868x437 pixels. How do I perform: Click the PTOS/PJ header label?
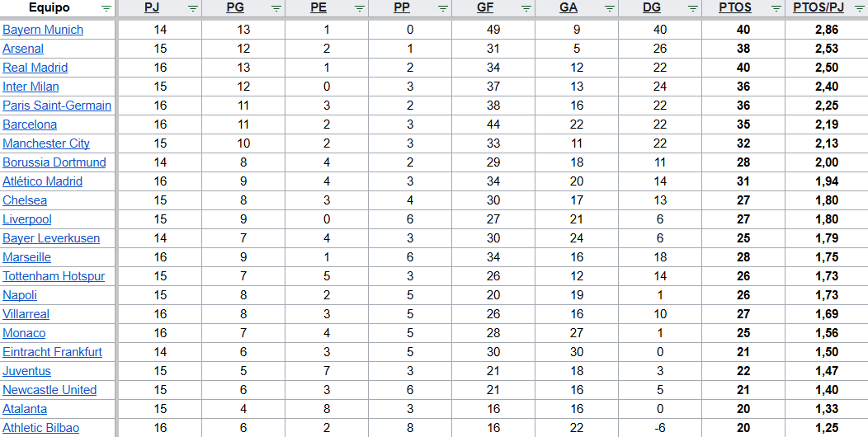(x=818, y=8)
